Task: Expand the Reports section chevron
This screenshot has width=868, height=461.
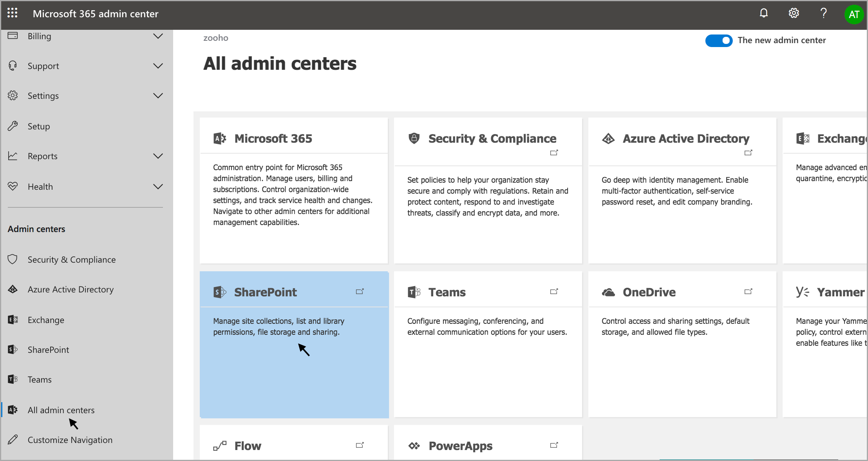Action: coord(158,156)
